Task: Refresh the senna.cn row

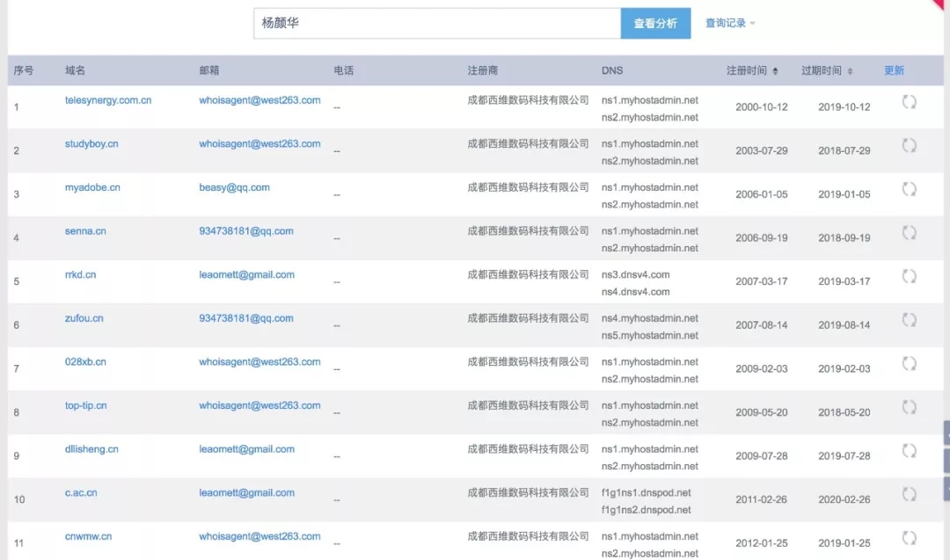Action: (x=909, y=233)
